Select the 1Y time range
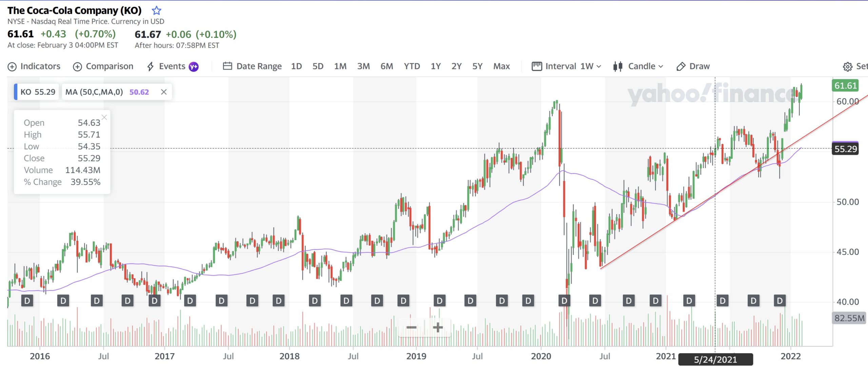868x374 pixels. tap(436, 66)
